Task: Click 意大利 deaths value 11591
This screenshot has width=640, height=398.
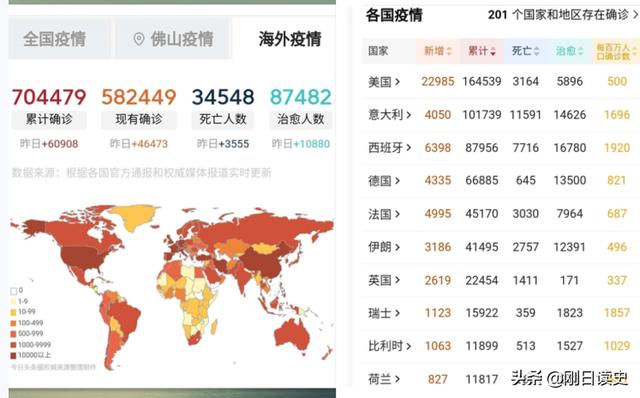Action: pyautogui.click(x=526, y=115)
